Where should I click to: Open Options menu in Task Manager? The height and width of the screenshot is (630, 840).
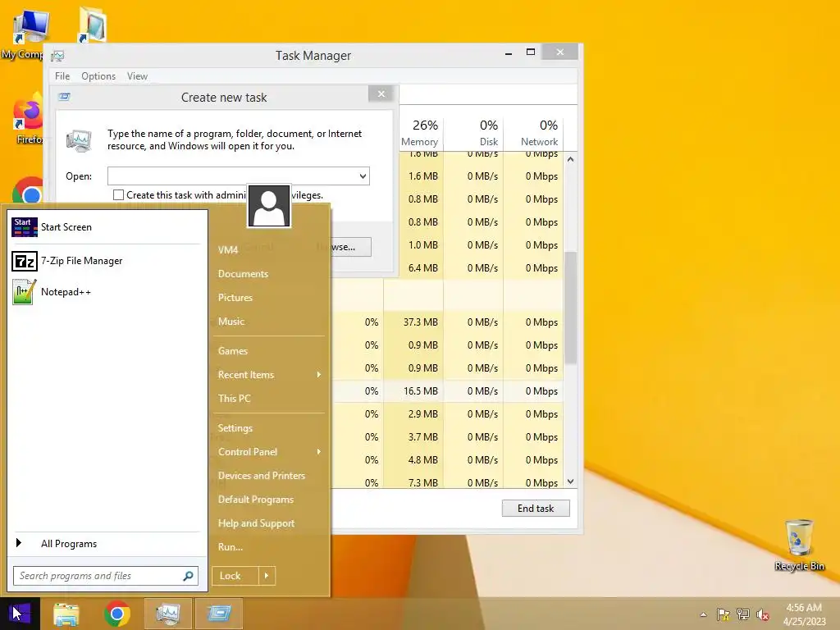pos(98,76)
